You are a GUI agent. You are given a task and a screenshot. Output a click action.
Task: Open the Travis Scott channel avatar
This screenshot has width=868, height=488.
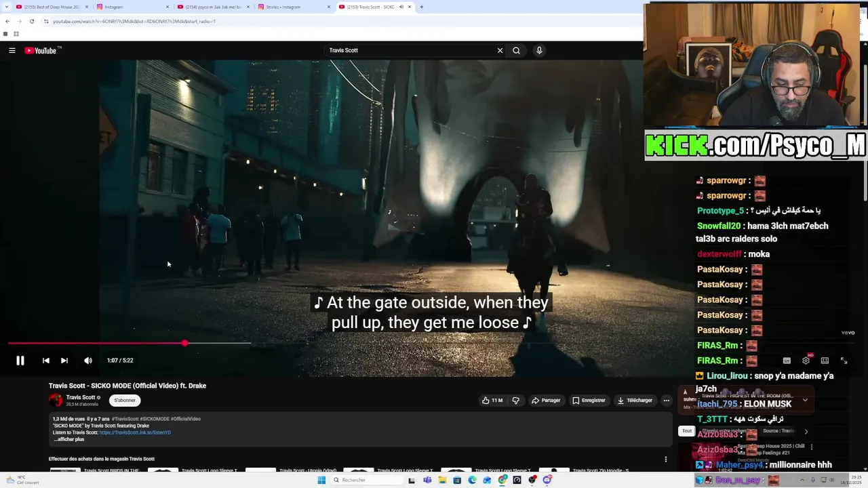click(56, 401)
